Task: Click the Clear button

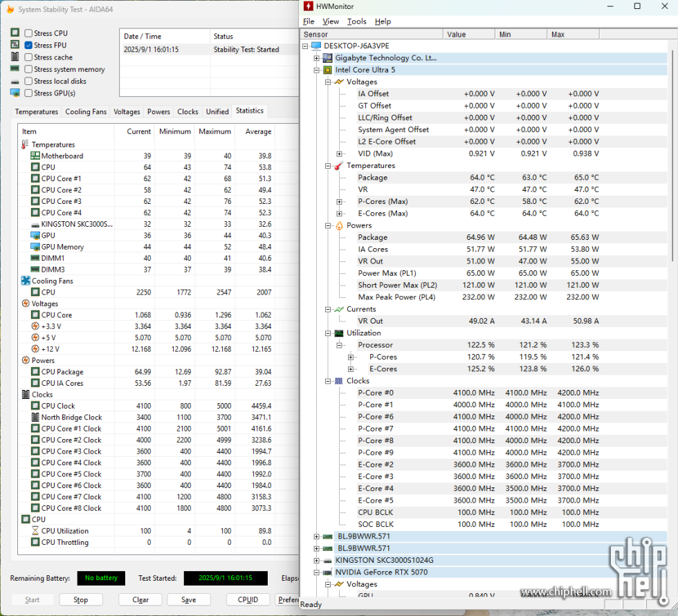Action: (x=140, y=599)
